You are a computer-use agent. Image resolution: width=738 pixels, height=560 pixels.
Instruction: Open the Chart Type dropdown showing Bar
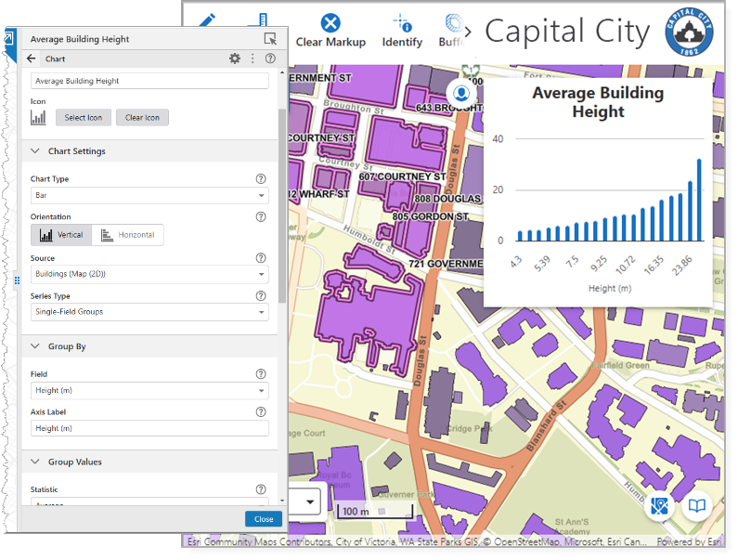coord(149,195)
